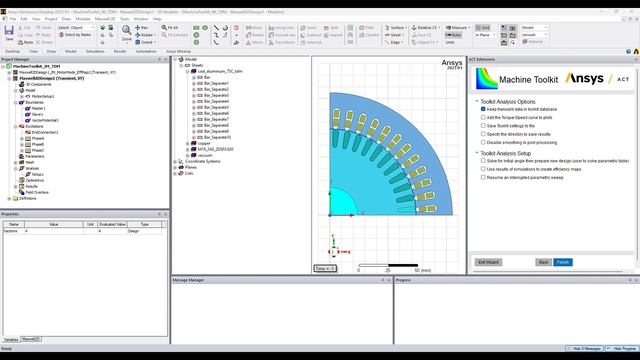The image size is (640, 360).
Task: Select the Pan tool
Action: tap(142, 28)
